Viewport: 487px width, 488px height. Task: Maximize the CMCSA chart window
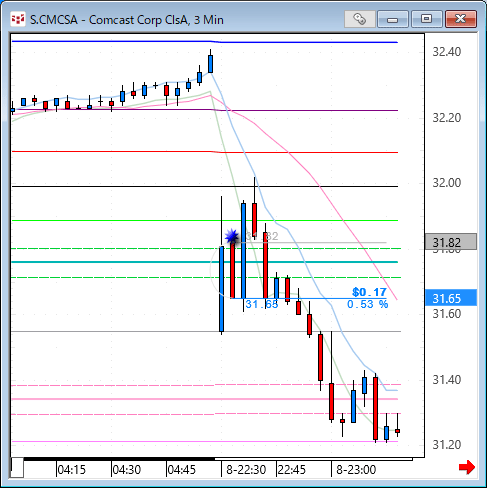click(x=426, y=19)
